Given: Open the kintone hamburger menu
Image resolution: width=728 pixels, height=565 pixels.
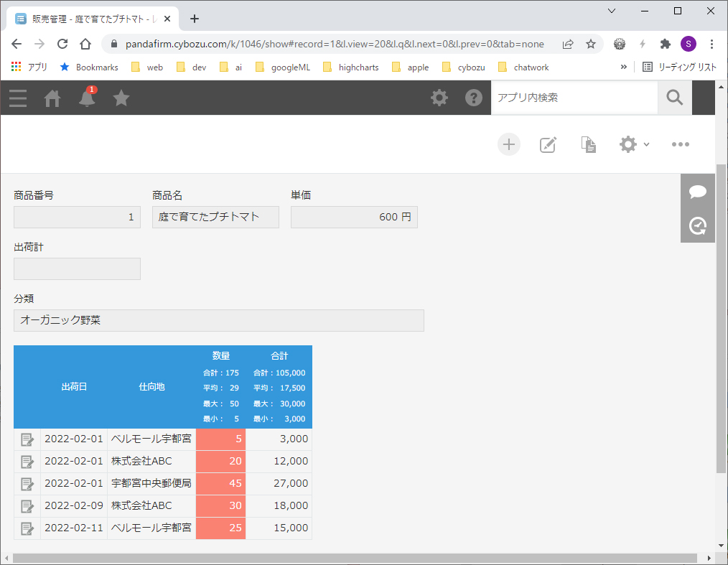Looking at the screenshot, I should [18, 98].
